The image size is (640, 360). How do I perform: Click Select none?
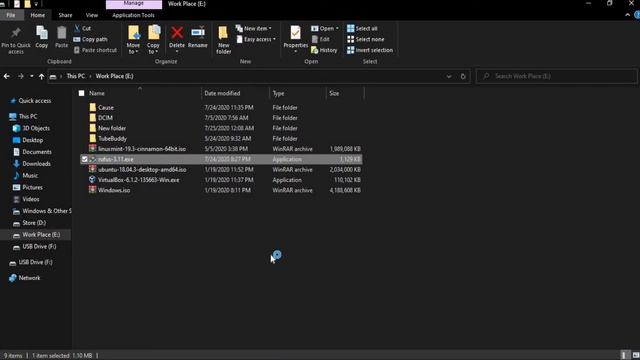(366, 40)
